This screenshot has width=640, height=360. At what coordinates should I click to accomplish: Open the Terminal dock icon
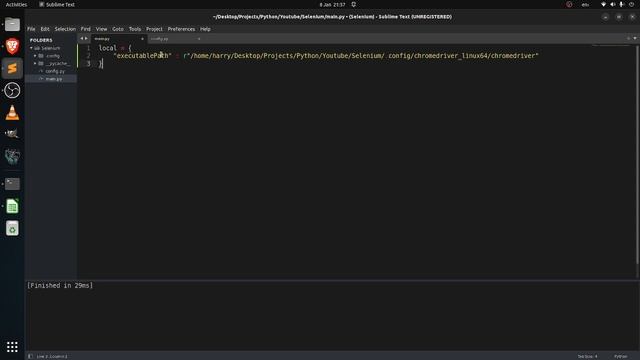click(x=12, y=184)
